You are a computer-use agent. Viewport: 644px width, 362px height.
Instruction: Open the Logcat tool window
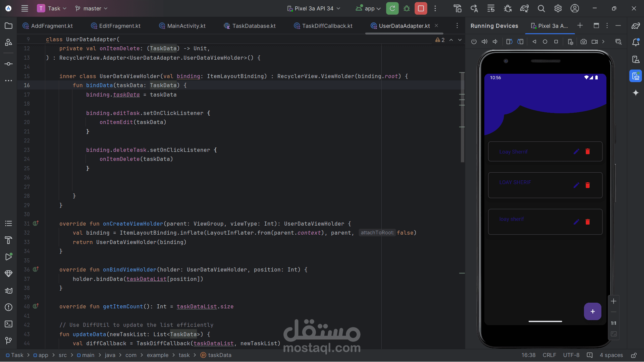9,291
